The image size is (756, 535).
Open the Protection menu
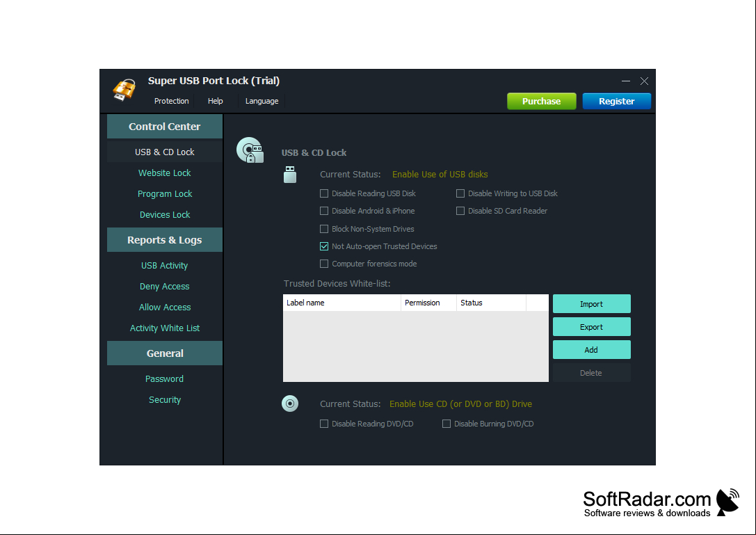171,101
